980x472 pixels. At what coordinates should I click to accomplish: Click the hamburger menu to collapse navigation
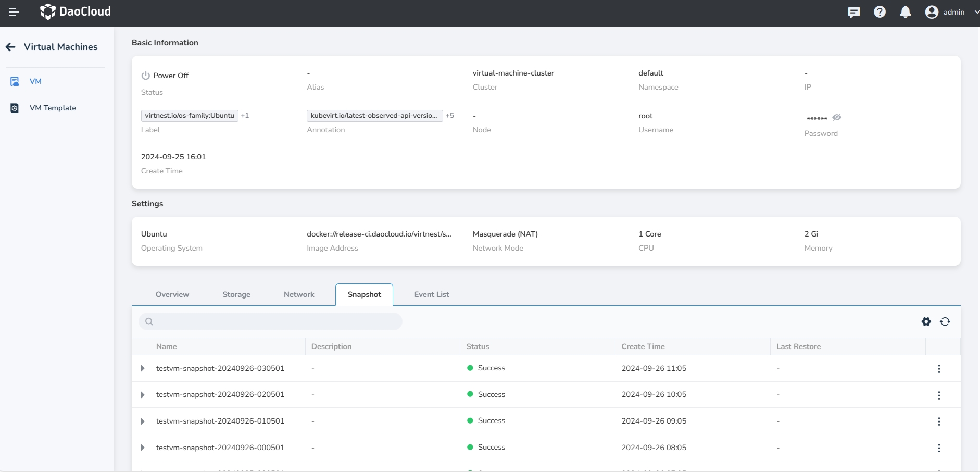pos(14,11)
